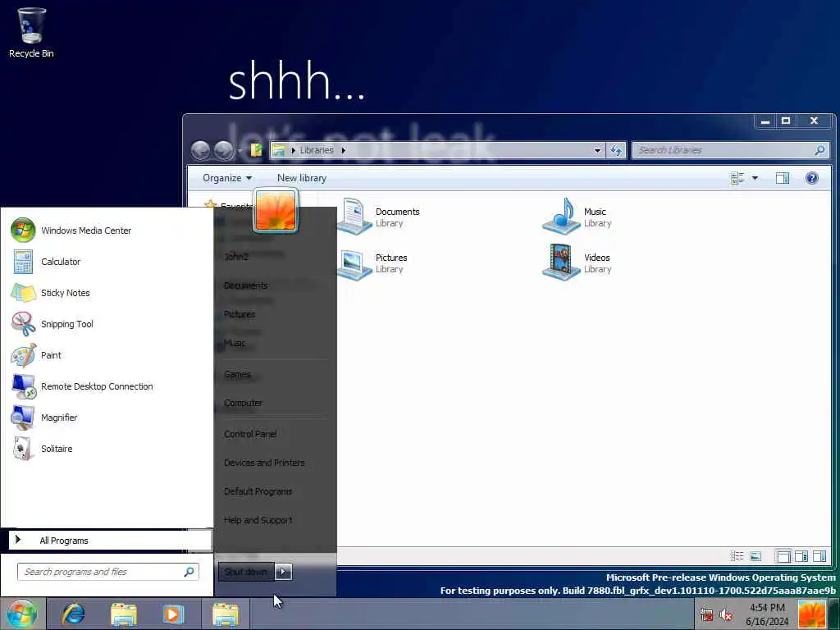The height and width of the screenshot is (630, 840).
Task: Open Documents from Start menu right pane
Action: click(x=245, y=285)
